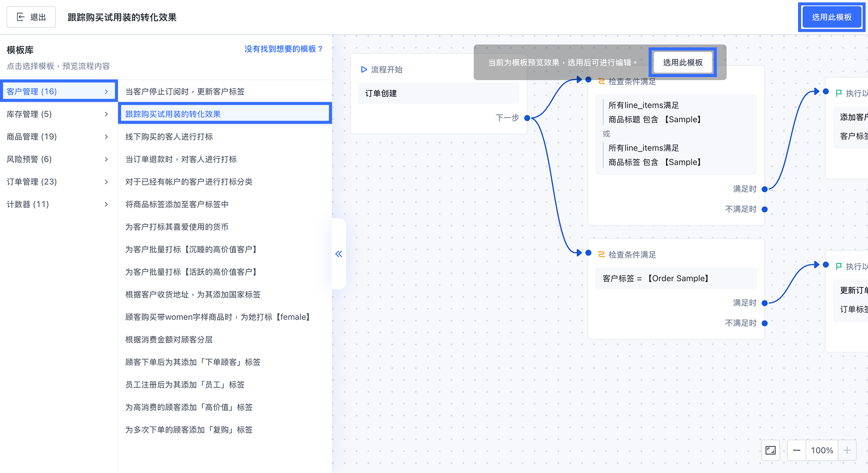Screen dimensions: 868x473
Task: Click the 退出 exit button
Action: [x=31, y=17]
